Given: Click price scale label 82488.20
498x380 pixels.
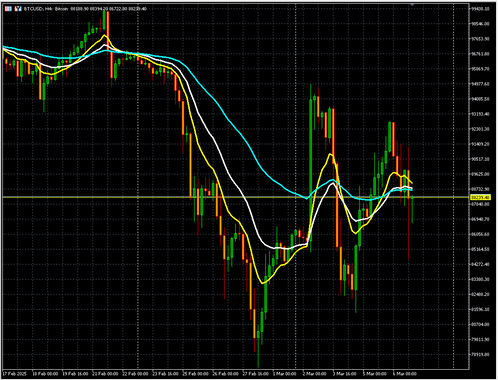Looking at the screenshot, I should pos(480,294).
